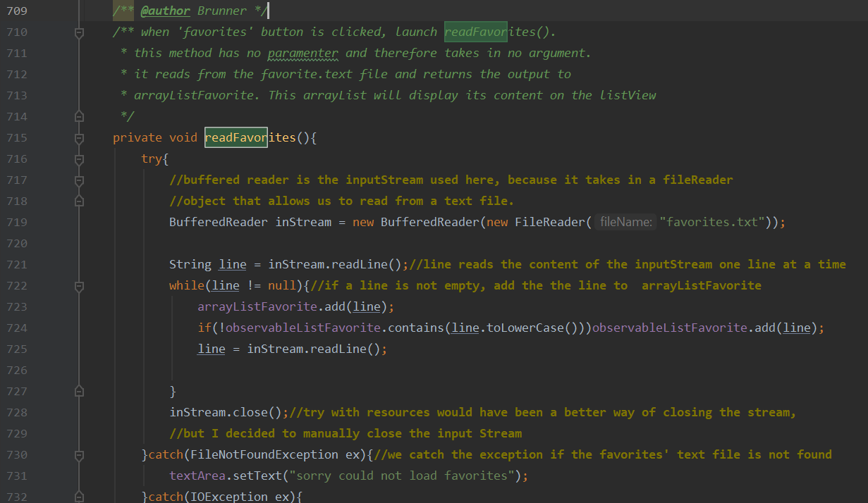Click 'IOException' on line 732
868x503 pixels.
229,497
